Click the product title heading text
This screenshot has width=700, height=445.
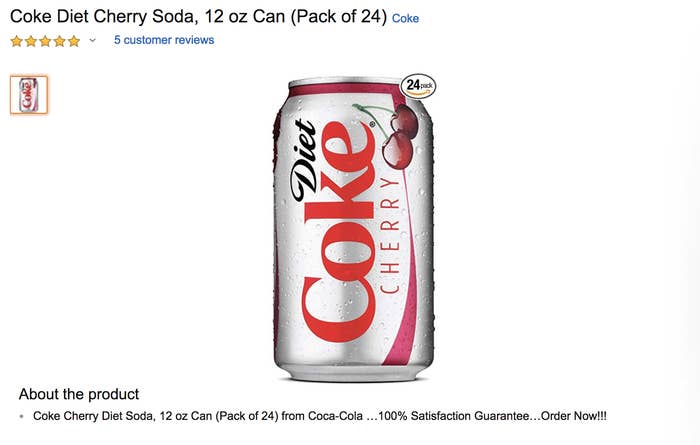click(x=198, y=17)
